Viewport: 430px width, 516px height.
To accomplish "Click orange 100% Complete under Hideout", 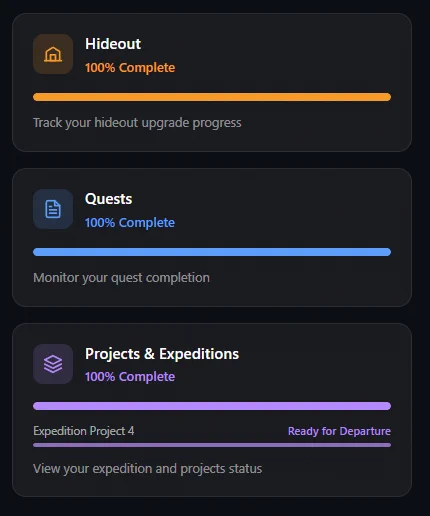I will 130,68.
